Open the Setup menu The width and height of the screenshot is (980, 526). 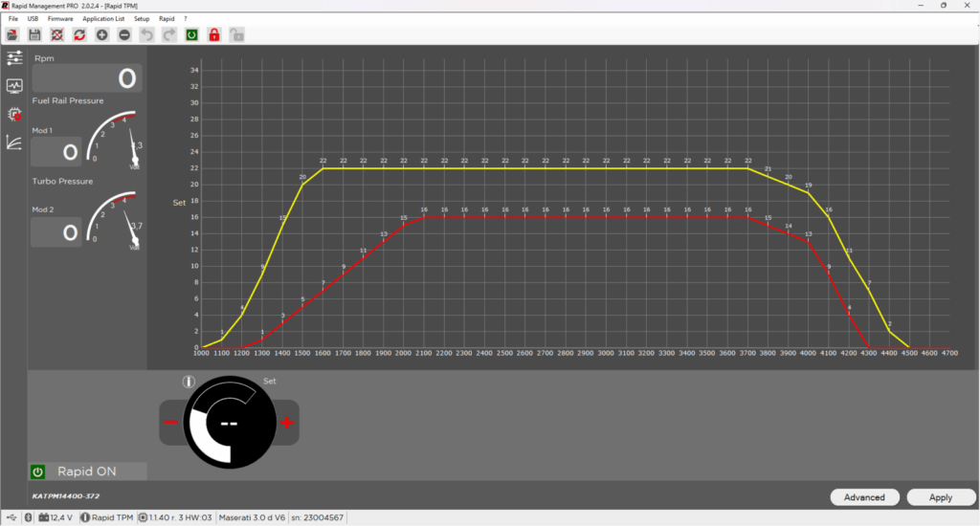[142, 18]
